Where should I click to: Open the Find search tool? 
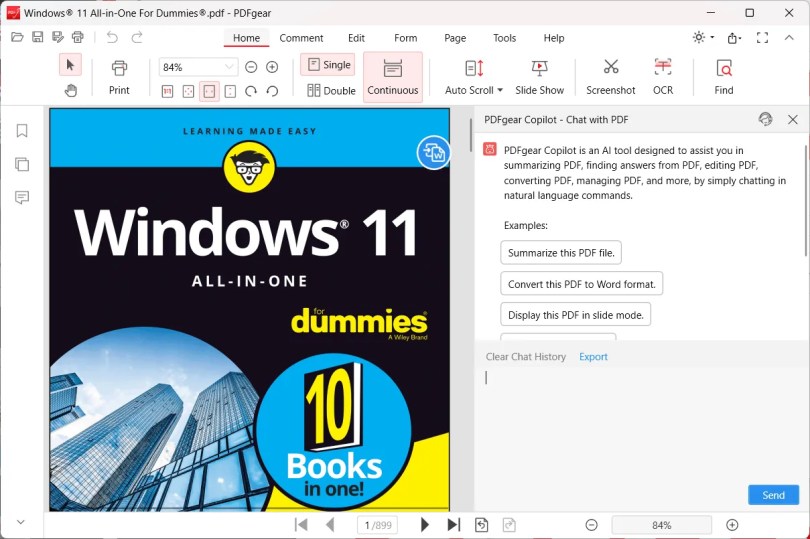click(x=724, y=77)
